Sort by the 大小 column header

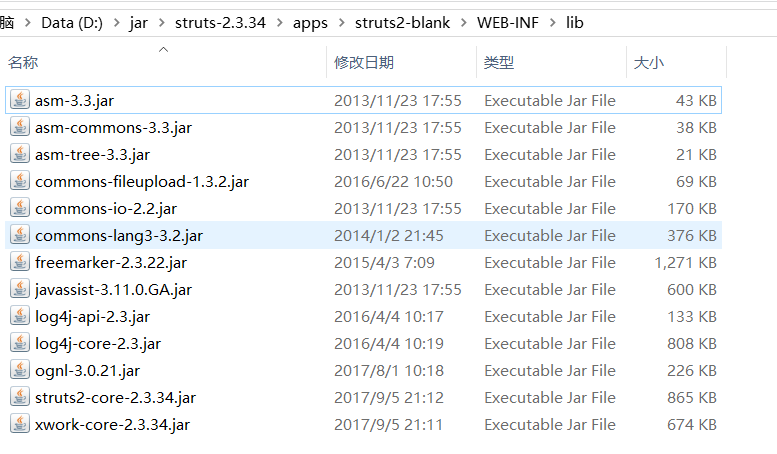tap(648, 63)
